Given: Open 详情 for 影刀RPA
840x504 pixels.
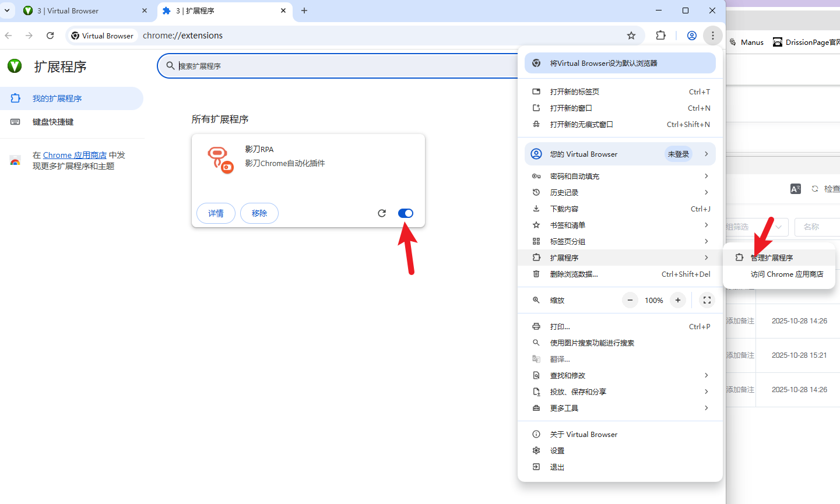Looking at the screenshot, I should [216, 213].
